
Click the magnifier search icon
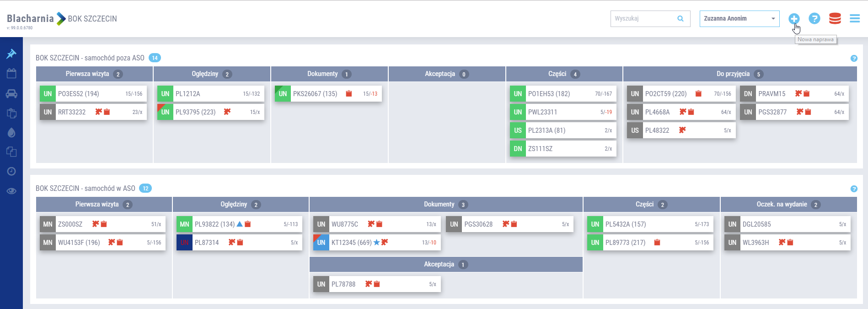click(x=680, y=19)
